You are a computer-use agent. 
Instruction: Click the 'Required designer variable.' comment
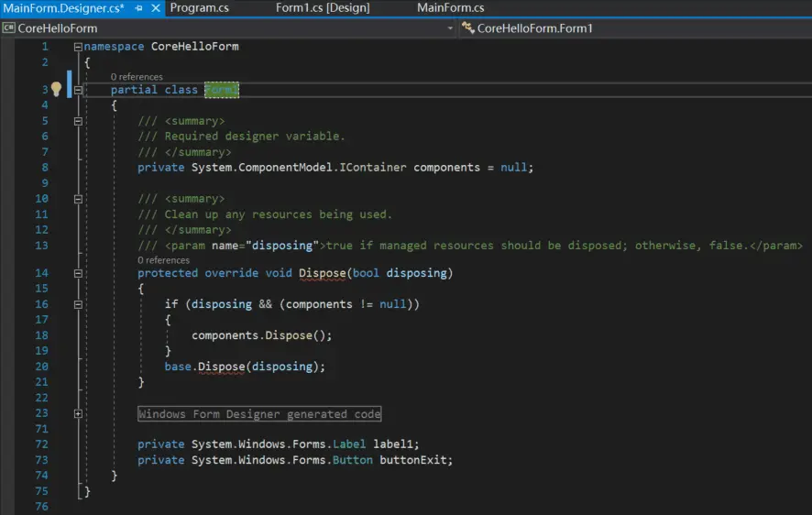[255, 137]
